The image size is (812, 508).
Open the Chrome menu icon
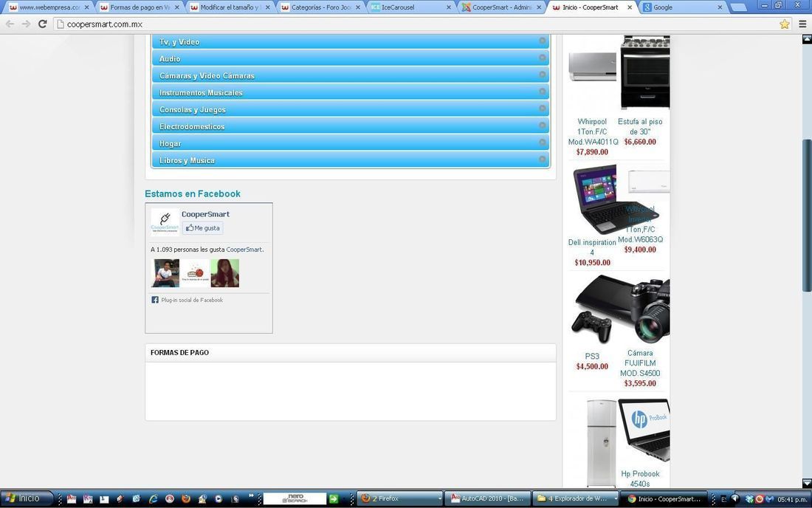pos(802,24)
